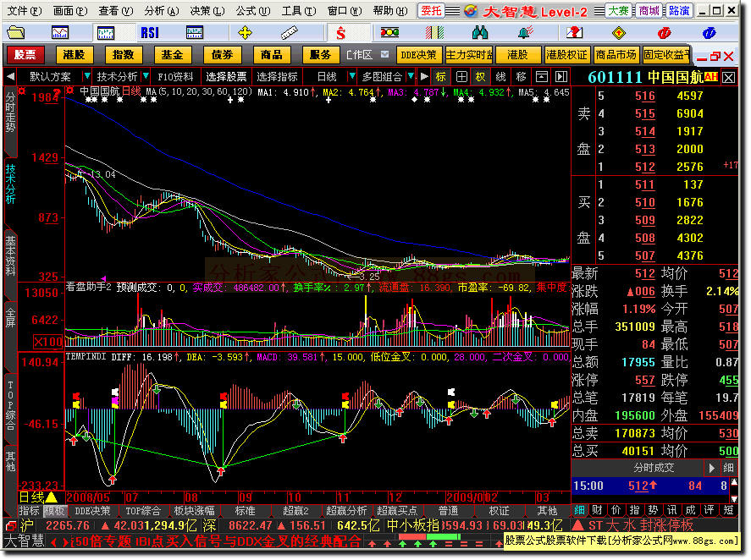Click the alarm bell alert icon
The image size is (751, 560).
click(x=526, y=32)
